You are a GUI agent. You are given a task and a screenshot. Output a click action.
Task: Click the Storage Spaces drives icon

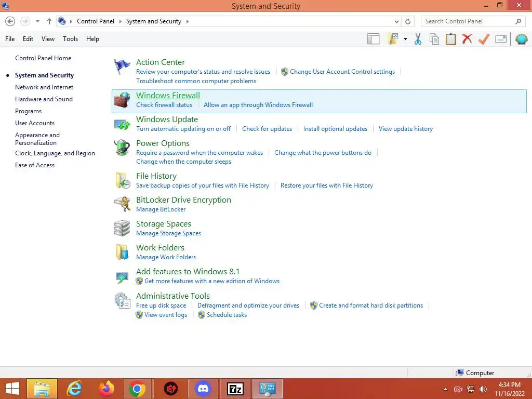click(122, 228)
